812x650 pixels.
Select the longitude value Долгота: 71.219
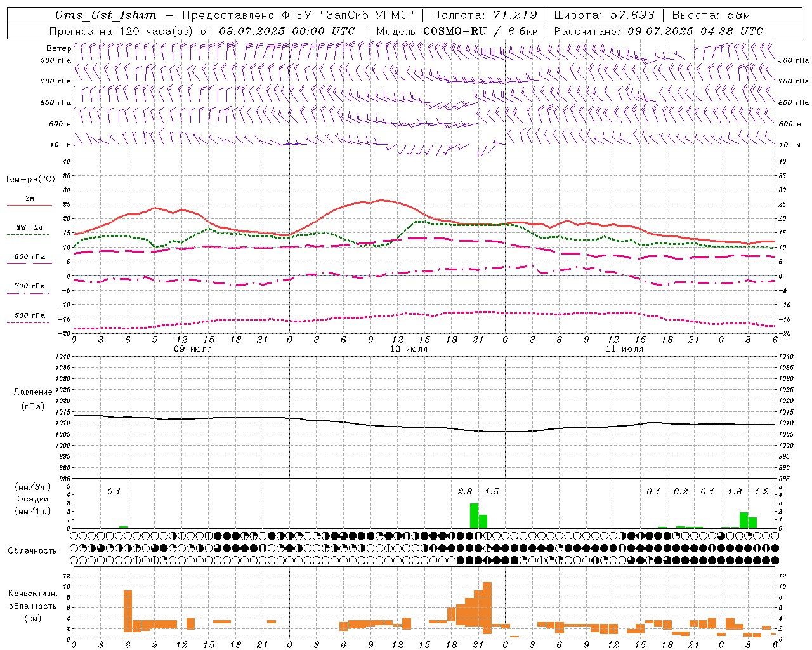click(484, 15)
